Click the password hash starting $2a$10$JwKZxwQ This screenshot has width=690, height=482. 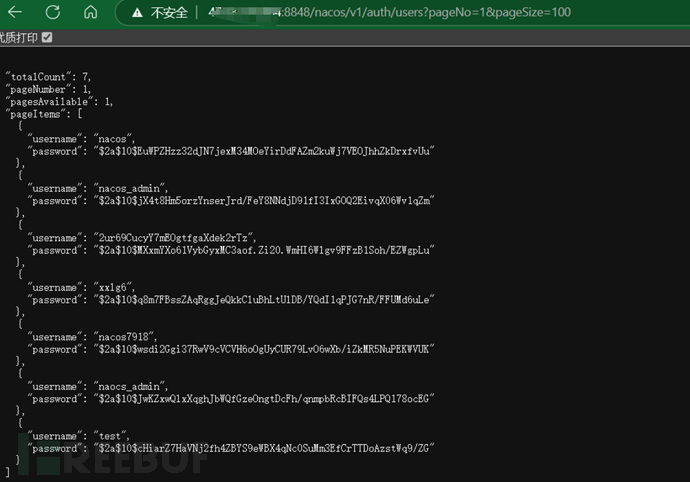[264, 399]
